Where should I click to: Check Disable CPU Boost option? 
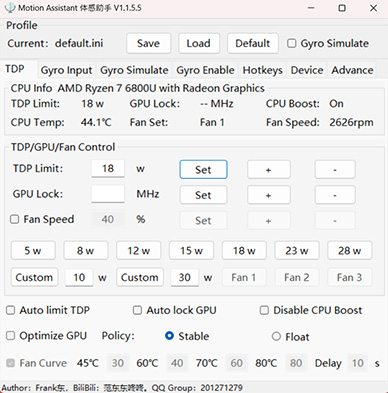pyautogui.click(x=264, y=310)
